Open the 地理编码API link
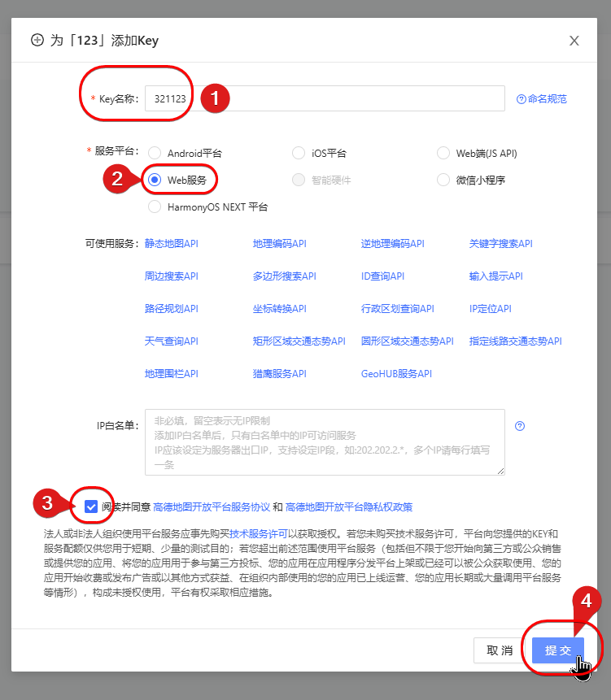611x700 pixels. tap(280, 244)
